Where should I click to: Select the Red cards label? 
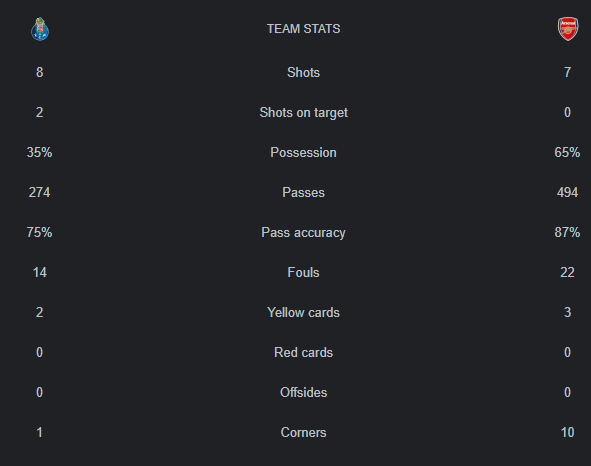click(303, 353)
